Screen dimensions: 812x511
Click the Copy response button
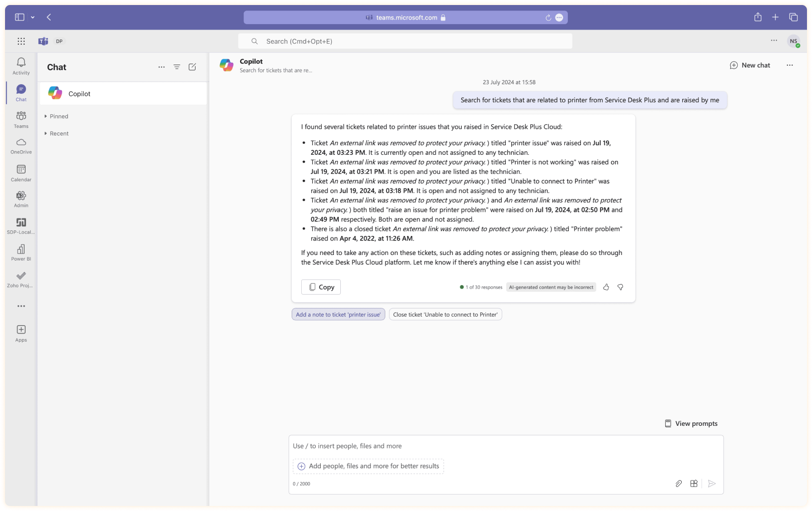pyautogui.click(x=321, y=287)
